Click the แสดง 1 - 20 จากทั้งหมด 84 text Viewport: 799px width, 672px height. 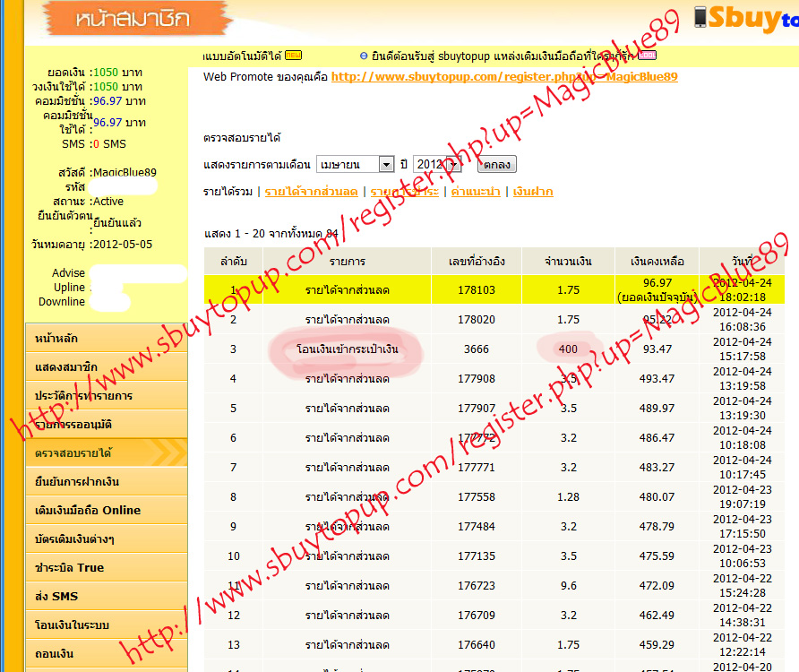tap(271, 234)
